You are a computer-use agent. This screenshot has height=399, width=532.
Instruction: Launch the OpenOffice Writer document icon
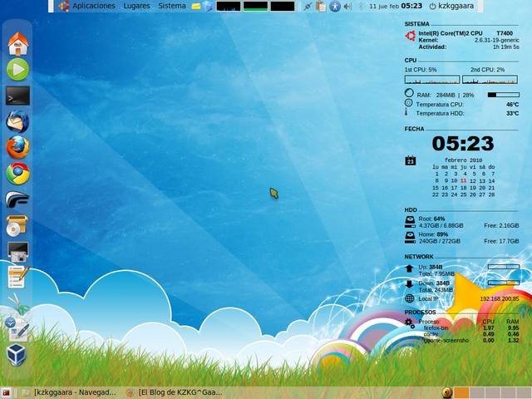pyautogui.click(x=17, y=329)
